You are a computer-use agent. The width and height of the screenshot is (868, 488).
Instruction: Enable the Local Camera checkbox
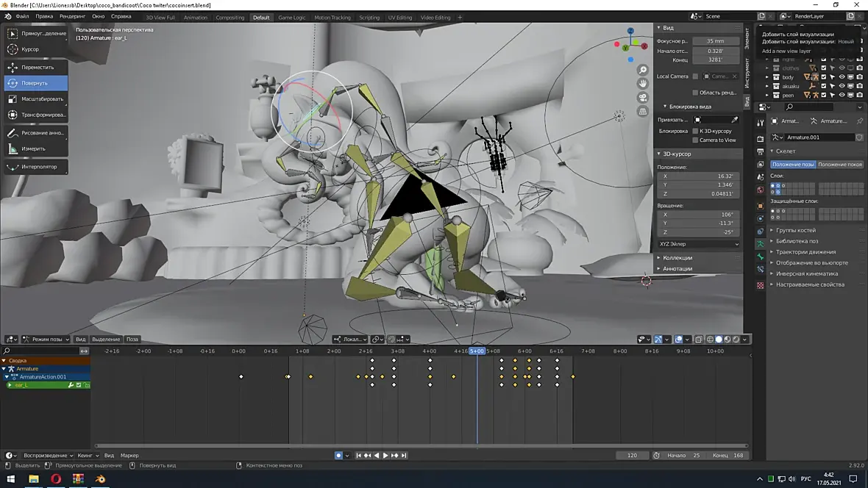(x=695, y=76)
